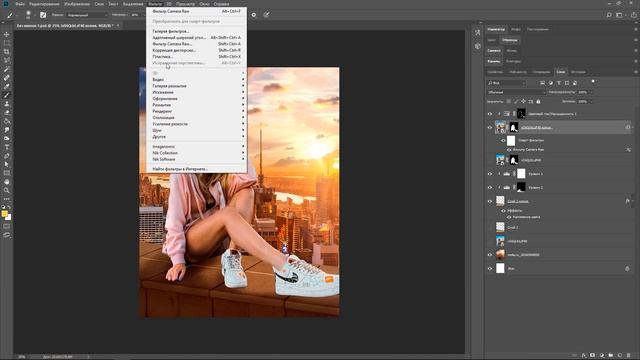Select the Rectangle shape tool
640x360 pixels.
click(7, 173)
